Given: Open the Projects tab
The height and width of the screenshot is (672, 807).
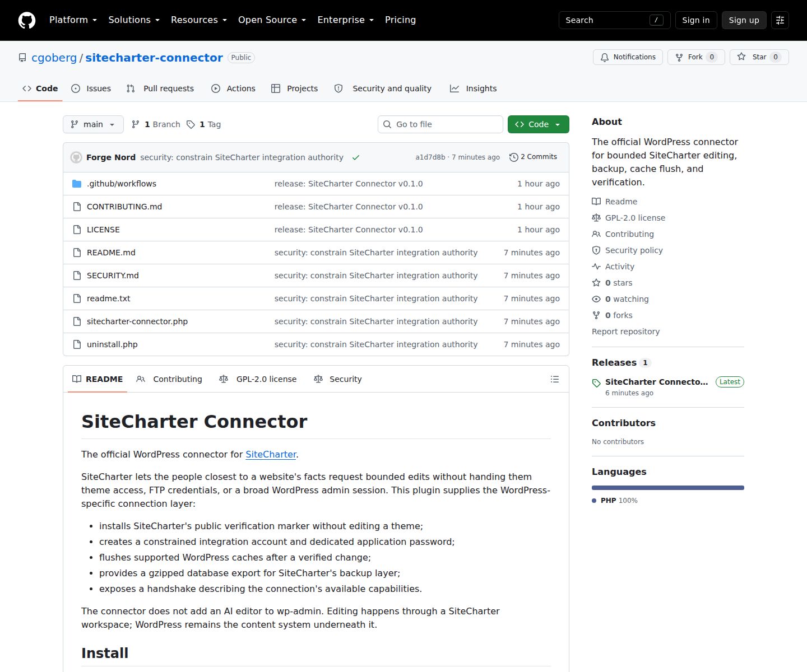Looking at the screenshot, I should point(295,88).
